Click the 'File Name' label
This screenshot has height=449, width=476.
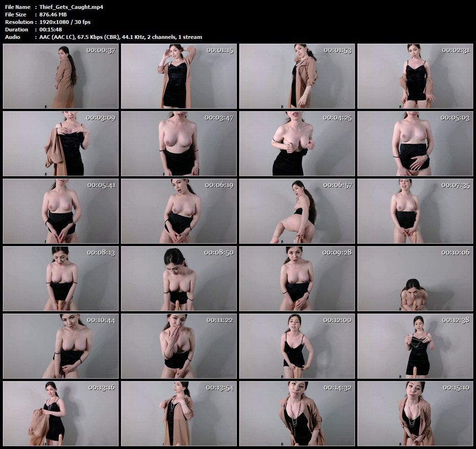tap(18, 7)
